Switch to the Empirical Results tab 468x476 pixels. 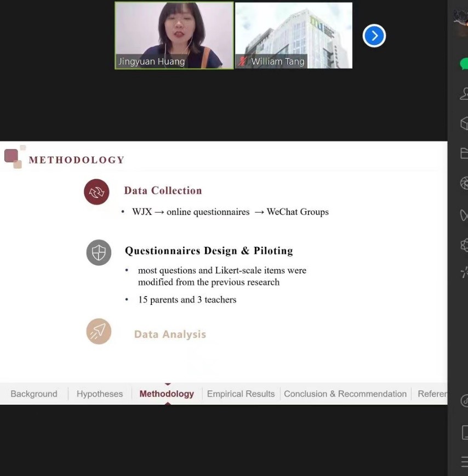click(241, 394)
